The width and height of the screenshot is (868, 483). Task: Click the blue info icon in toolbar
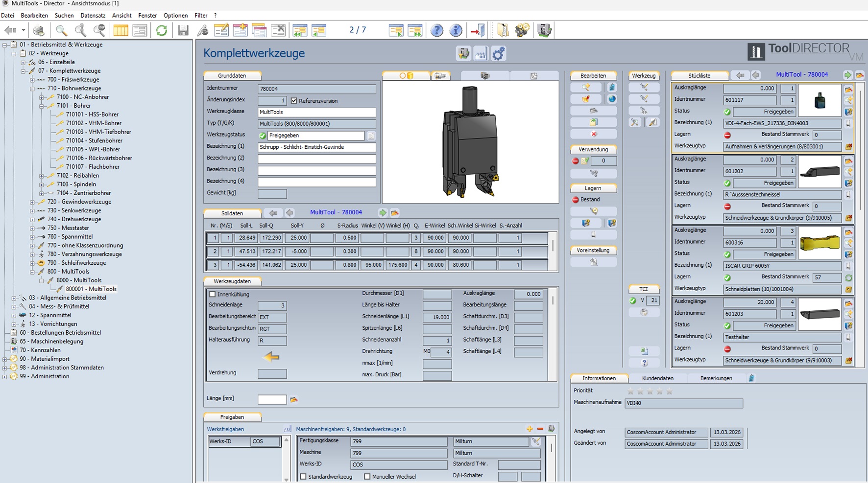click(x=456, y=30)
